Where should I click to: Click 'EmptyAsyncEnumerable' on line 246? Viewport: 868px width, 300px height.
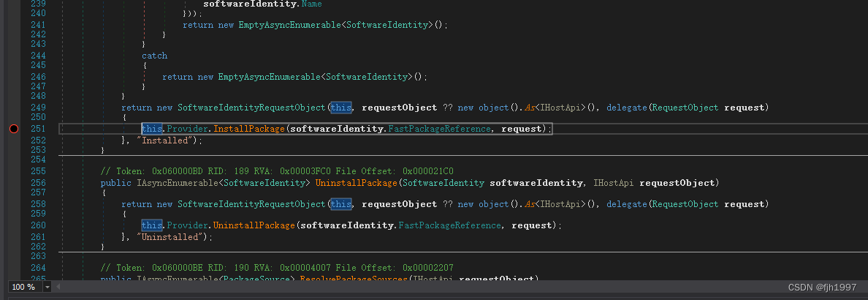point(269,77)
